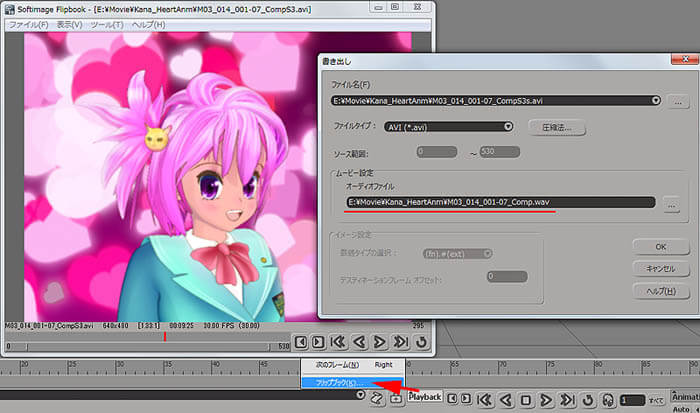
Task: Browse for the output file name path
Action: (677, 101)
